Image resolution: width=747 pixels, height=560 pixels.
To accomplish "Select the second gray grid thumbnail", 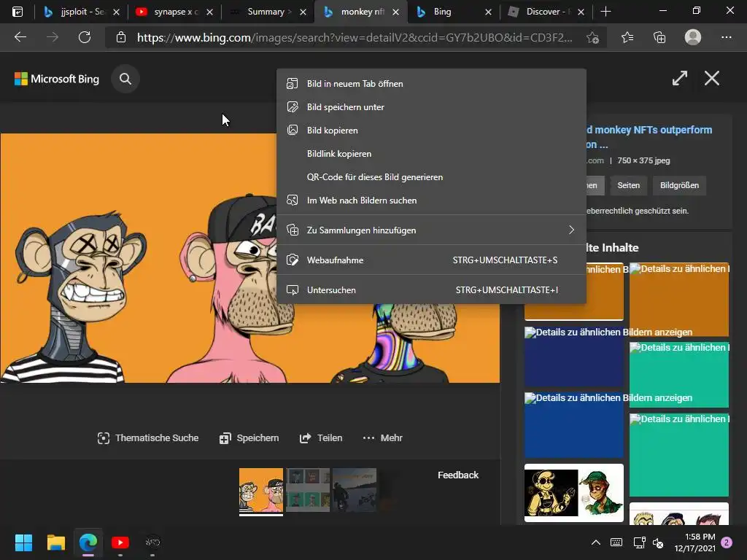I will coord(308,490).
